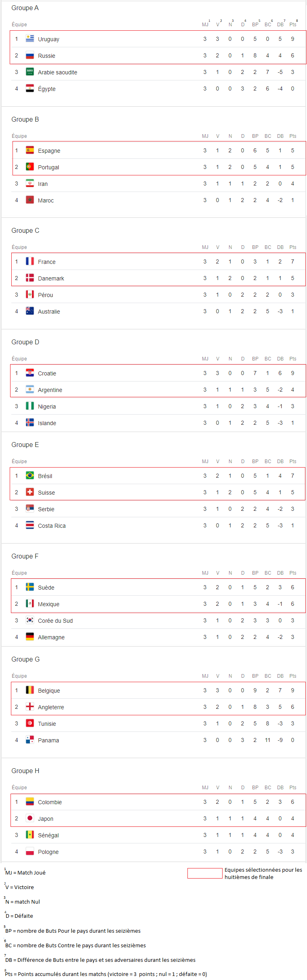This screenshot has width=307, height=980.
Task: Open the Russie team name link
Action: pyautogui.click(x=46, y=56)
